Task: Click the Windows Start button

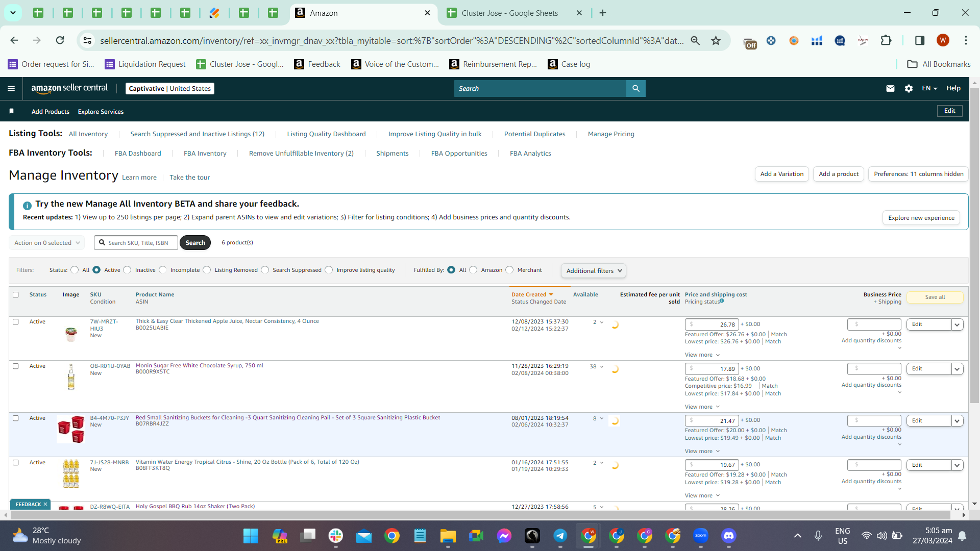Action: [x=251, y=536]
